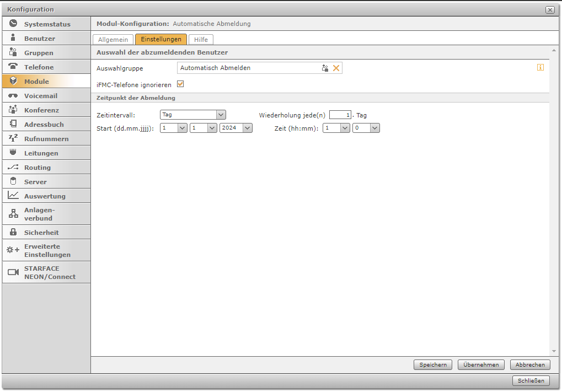Screen dimensions: 562x392
Task: Click the yellow info icon
Action: click(540, 67)
